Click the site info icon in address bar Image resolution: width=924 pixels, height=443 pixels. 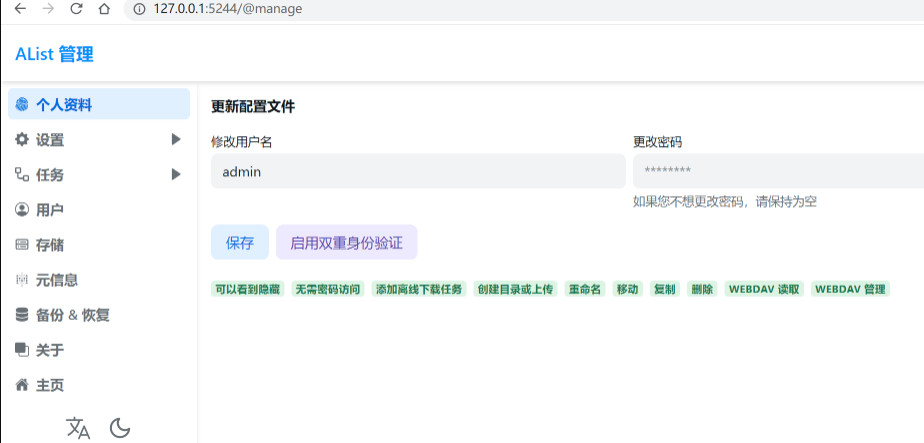(139, 9)
